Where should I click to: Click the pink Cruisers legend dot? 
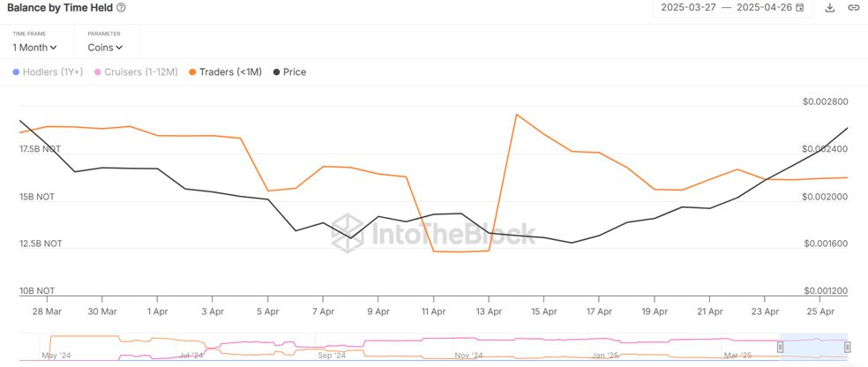pyautogui.click(x=97, y=72)
